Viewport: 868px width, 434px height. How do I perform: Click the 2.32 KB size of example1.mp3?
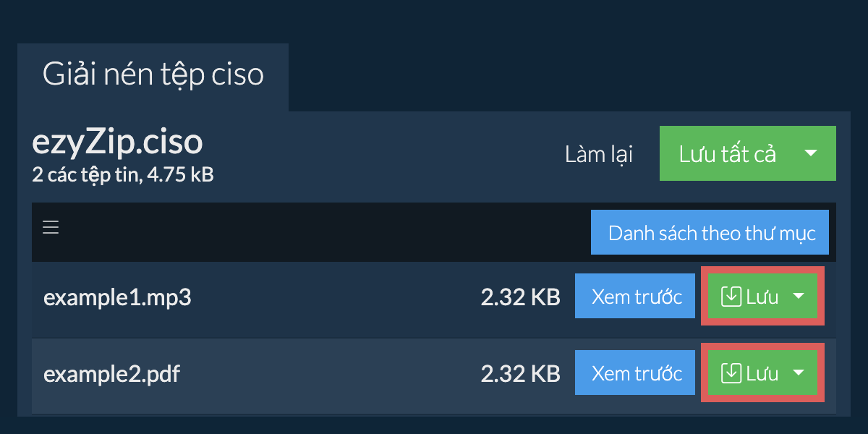pyautogui.click(x=520, y=297)
